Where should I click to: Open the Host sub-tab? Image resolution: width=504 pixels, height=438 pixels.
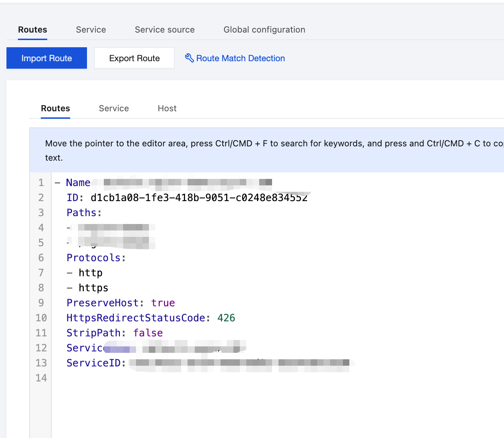point(167,108)
